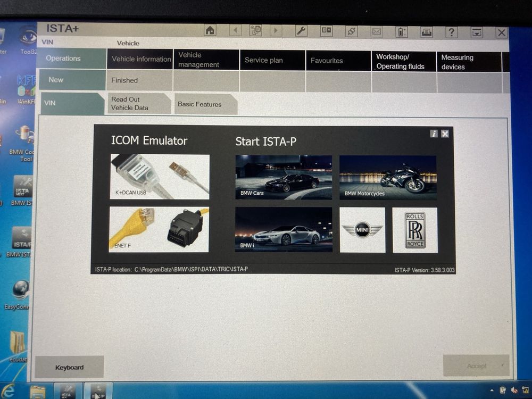Start ISTA-P for BMW Cars
532x399 pixels.
[x=284, y=177]
